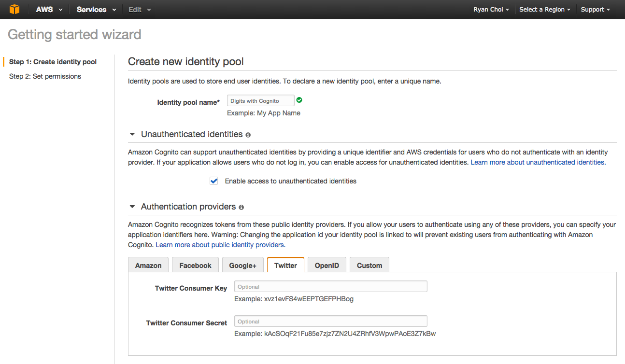This screenshot has width=625, height=364.
Task: Go to Step 2: Set permissions
Action: 45,76
